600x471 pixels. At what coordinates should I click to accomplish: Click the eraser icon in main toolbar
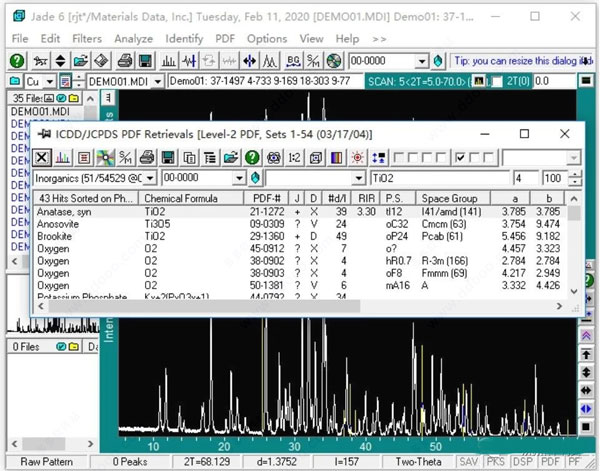point(101,61)
